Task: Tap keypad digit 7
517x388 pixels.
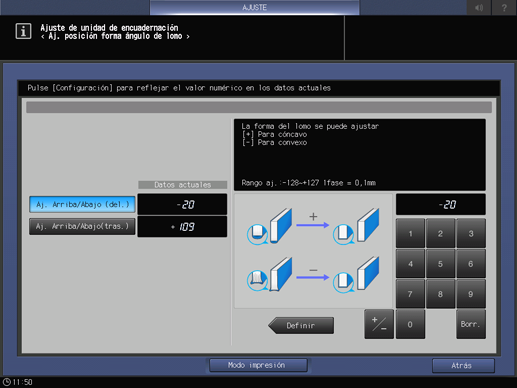Action: tap(410, 294)
